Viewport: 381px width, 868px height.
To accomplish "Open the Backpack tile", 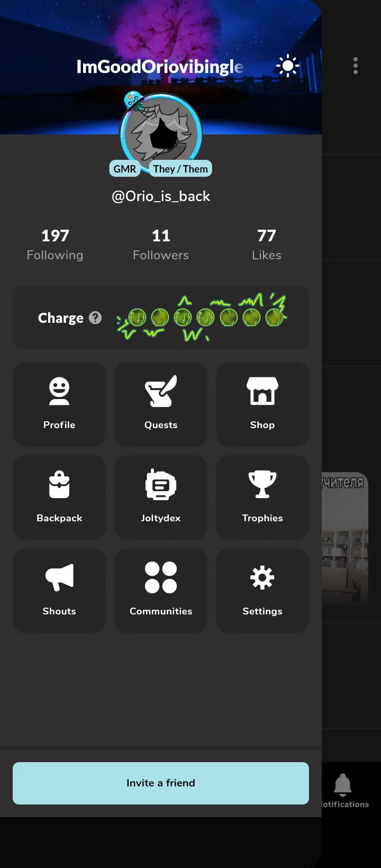I will point(59,498).
